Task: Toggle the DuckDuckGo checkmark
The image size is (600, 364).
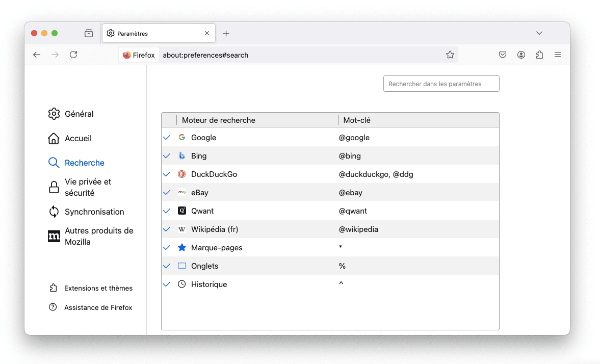Action: pos(167,174)
